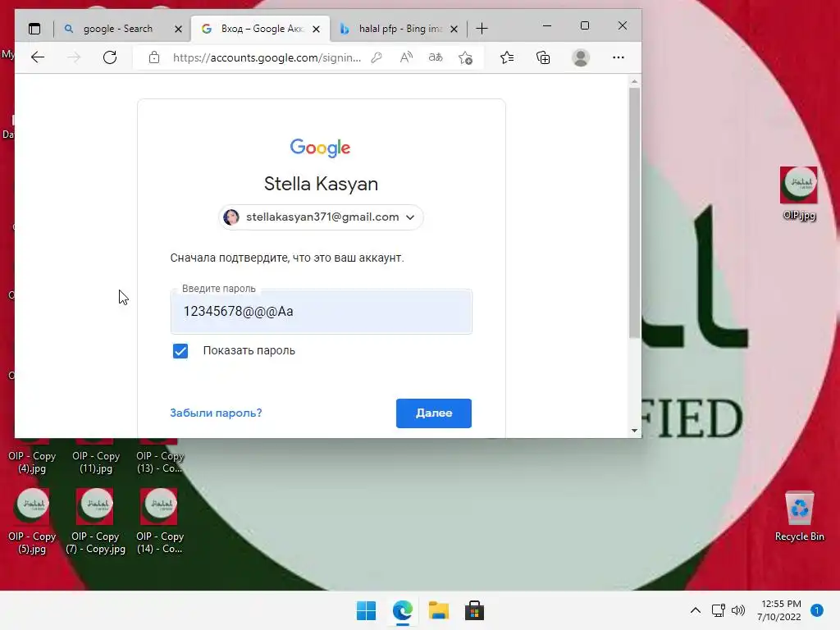Open the Favorites list icon
This screenshot has width=840, height=630.
(507, 57)
